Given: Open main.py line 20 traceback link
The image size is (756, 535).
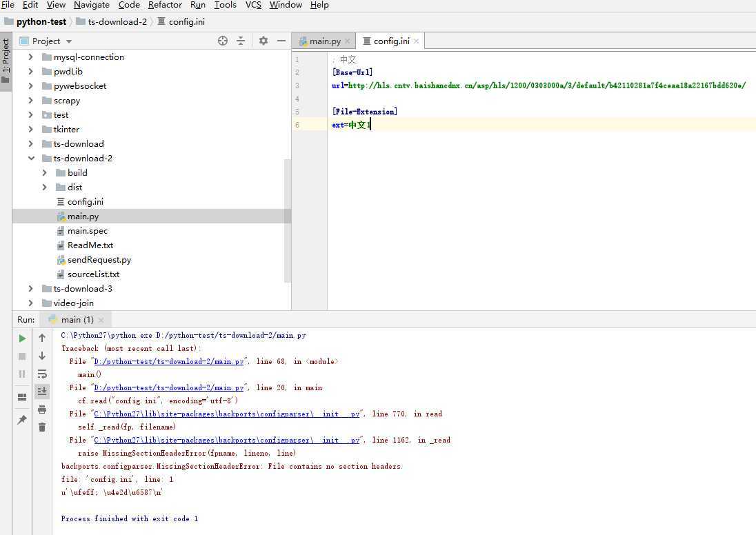Looking at the screenshot, I should [169, 387].
